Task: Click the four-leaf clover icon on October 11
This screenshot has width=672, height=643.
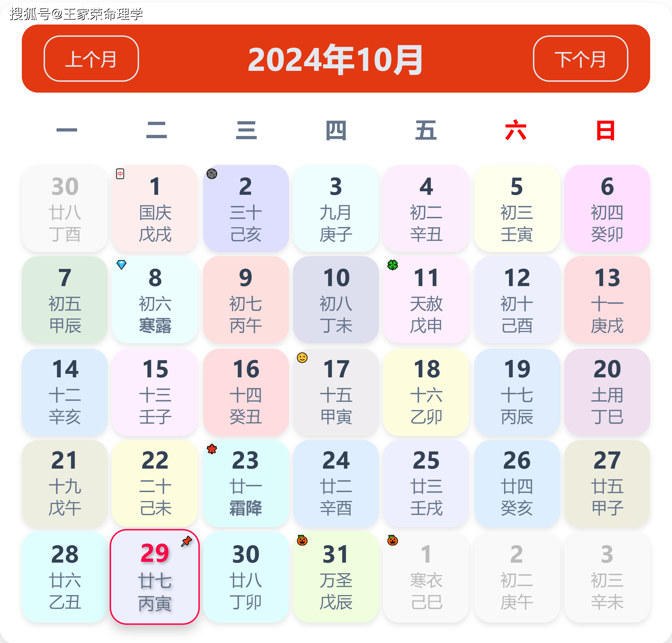Action: point(393,265)
